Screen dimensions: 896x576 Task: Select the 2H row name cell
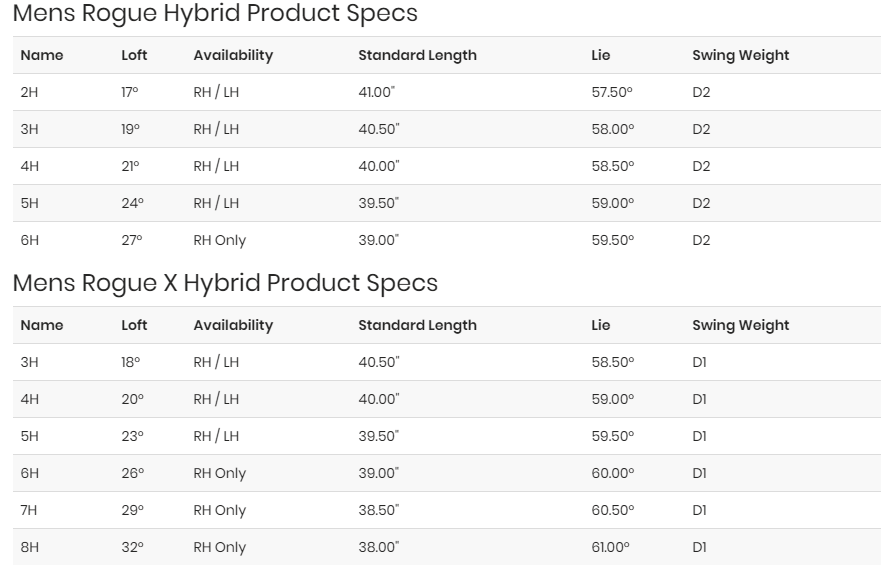pos(29,92)
